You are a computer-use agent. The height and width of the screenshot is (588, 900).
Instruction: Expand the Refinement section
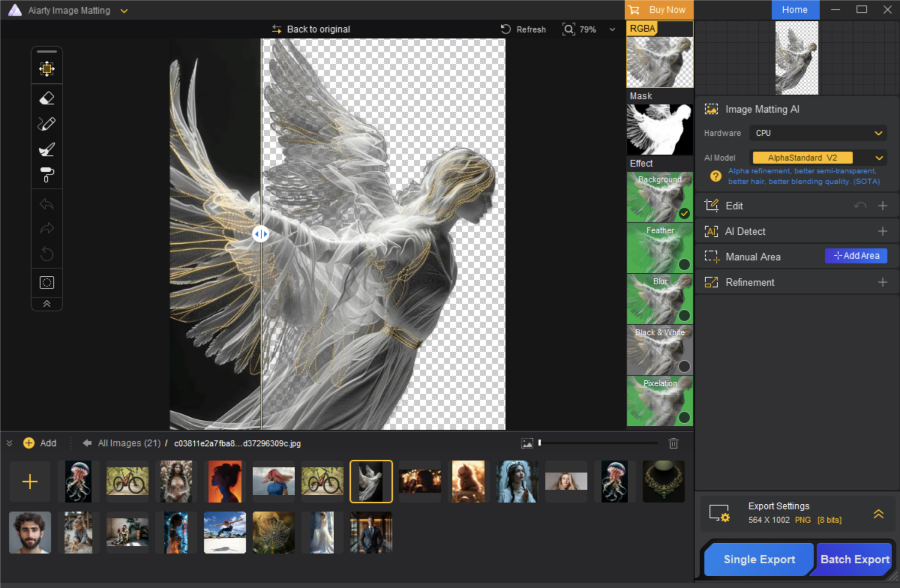[882, 282]
